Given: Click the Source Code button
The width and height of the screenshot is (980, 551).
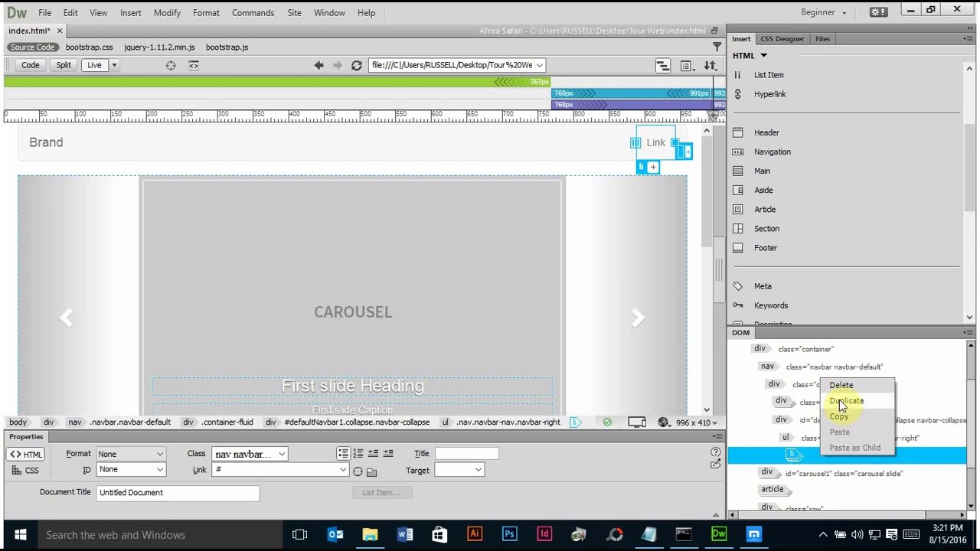Looking at the screenshot, I should (x=32, y=47).
